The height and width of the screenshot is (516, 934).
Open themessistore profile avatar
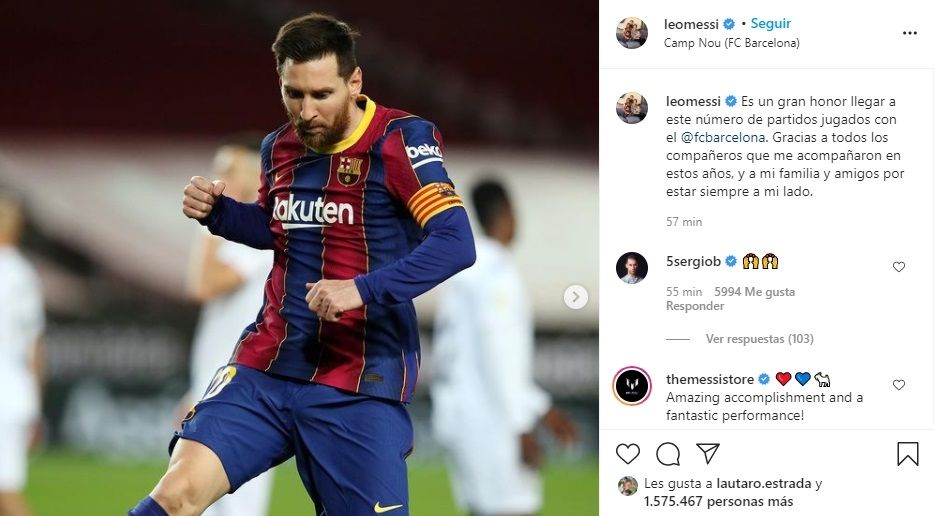[632, 386]
